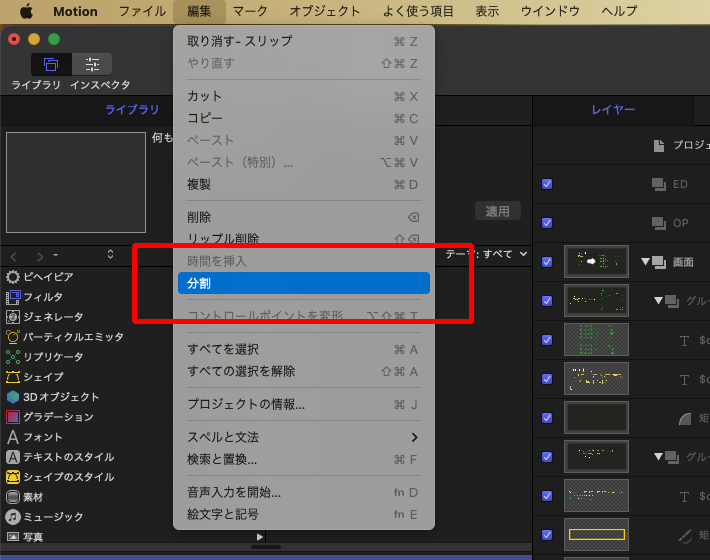Select the 3Dオブジェクト category icon
This screenshot has width=710, height=560.
[13, 397]
